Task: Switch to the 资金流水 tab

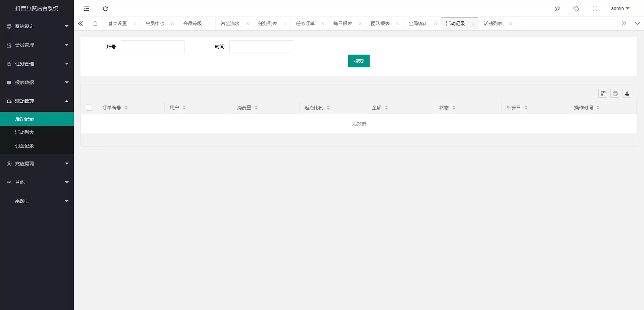Action: [230, 23]
